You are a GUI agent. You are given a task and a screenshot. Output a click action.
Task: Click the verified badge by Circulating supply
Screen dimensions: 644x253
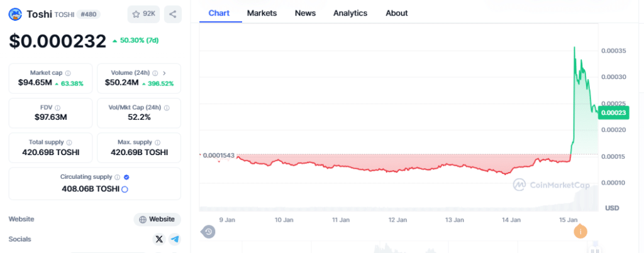pyautogui.click(x=126, y=177)
